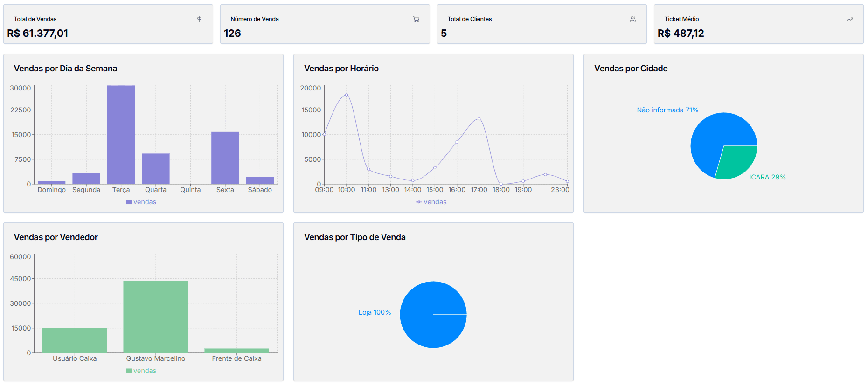The height and width of the screenshot is (386, 868).
Task: Click the Usuário Caixa bar in the seller chart
Action: point(75,340)
